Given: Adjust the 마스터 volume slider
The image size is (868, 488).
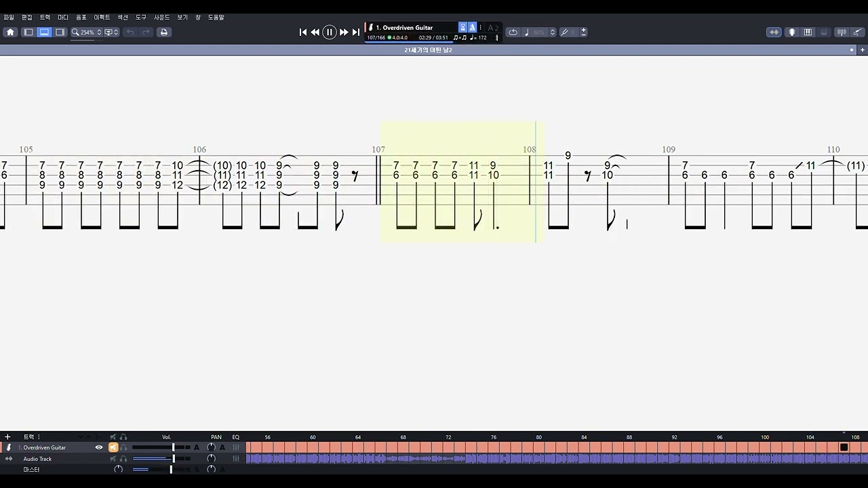Looking at the screenshot, I should 161,469.
